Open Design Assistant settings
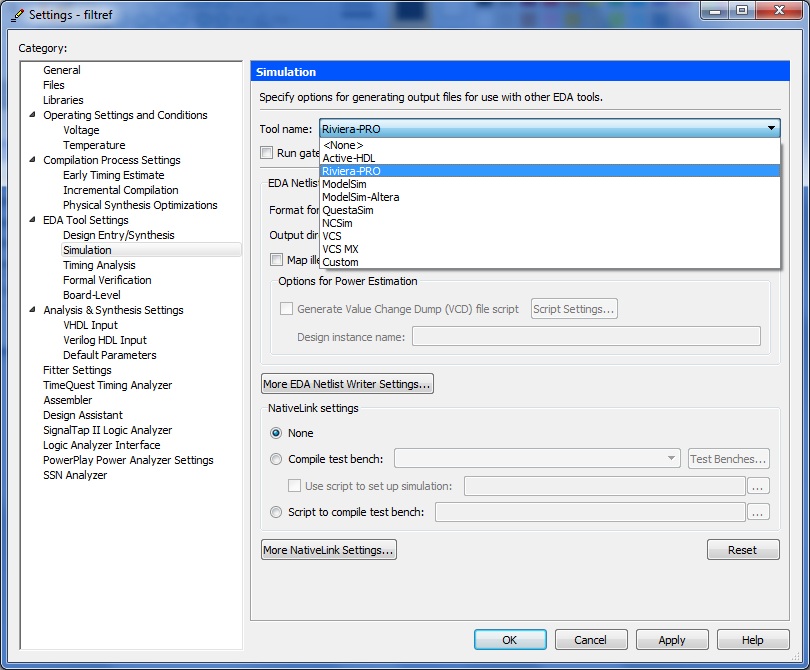Viewport: 810px width, 670px height. (83, 414)
